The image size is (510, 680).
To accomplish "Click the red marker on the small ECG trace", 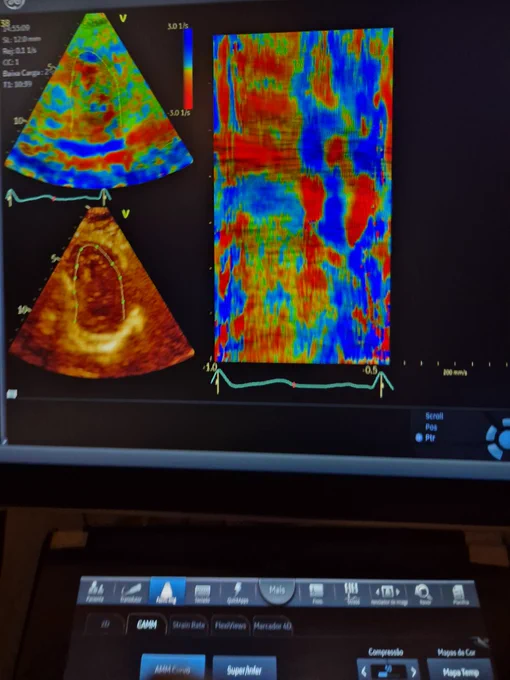I will click(x=54, y=199).
